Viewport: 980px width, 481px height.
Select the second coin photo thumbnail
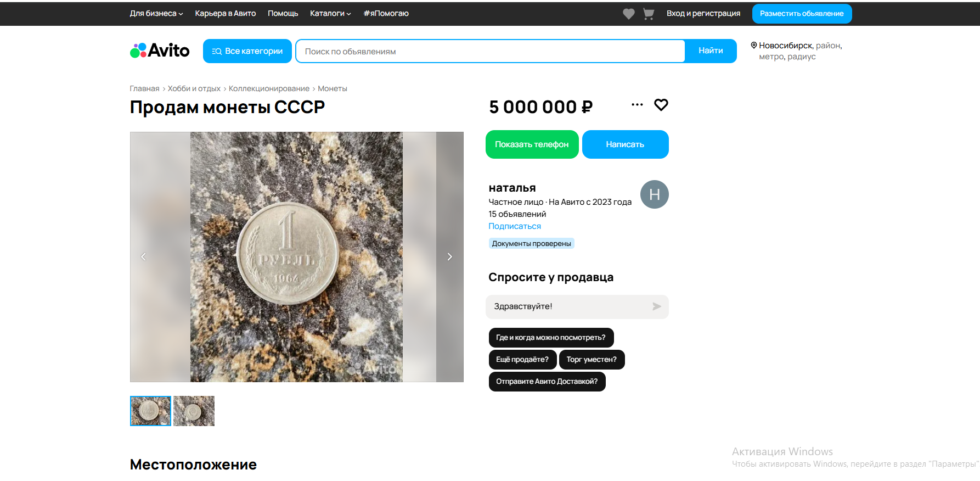(194, 411)
